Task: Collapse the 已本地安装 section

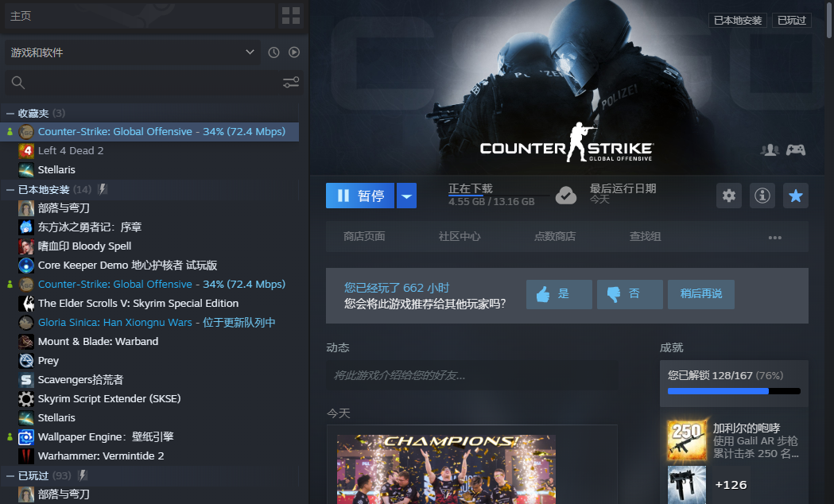Action: tap(10, 190)
